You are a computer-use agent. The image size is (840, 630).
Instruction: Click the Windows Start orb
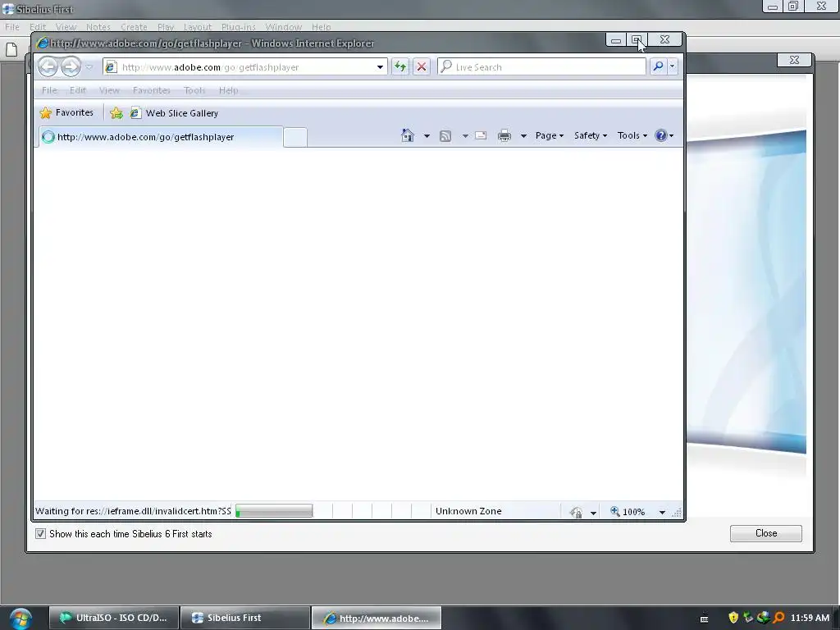click(x=21, y=619)
